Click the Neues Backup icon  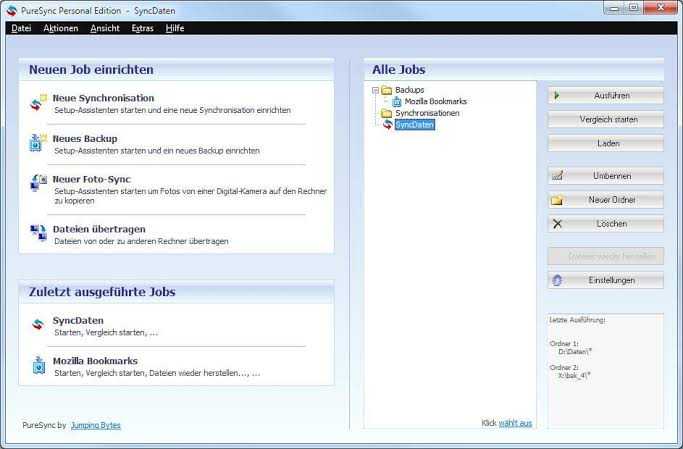pyautogui.click(x=38, y=143)
